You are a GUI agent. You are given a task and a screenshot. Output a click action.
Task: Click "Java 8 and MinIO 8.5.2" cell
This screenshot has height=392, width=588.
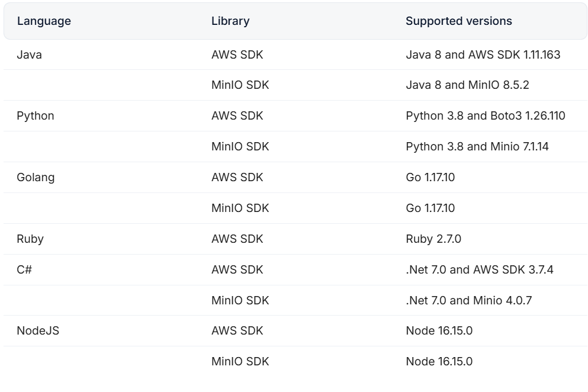tap(467, 85)
